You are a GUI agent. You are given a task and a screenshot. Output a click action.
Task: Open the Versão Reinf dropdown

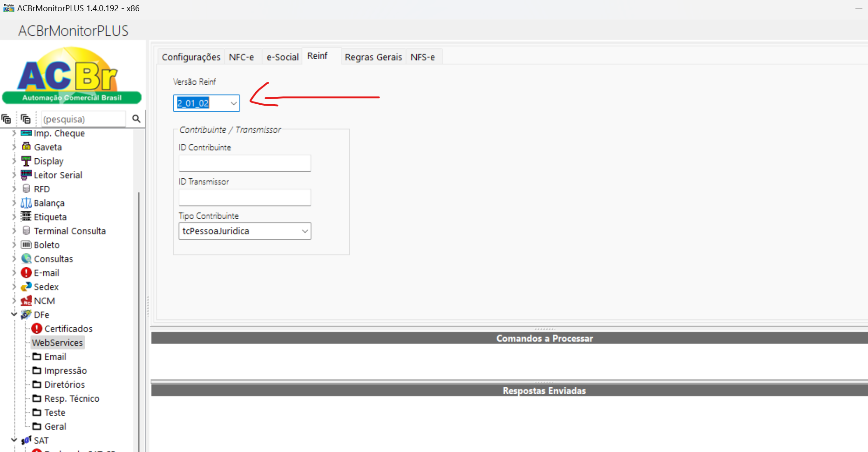point(233,103)
